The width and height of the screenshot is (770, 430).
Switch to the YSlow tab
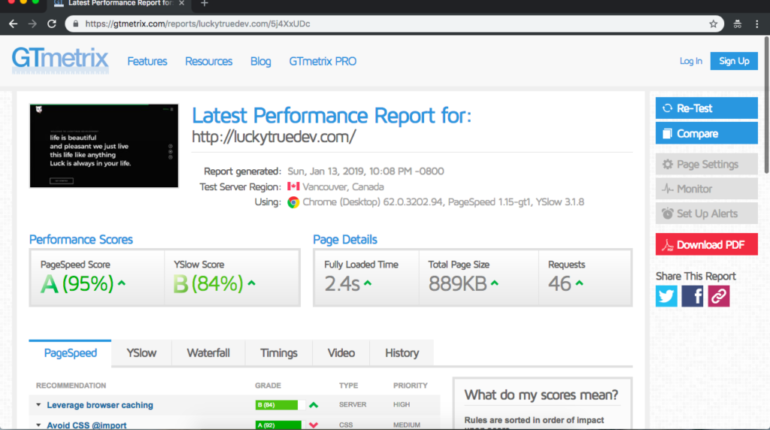[141, 353]
